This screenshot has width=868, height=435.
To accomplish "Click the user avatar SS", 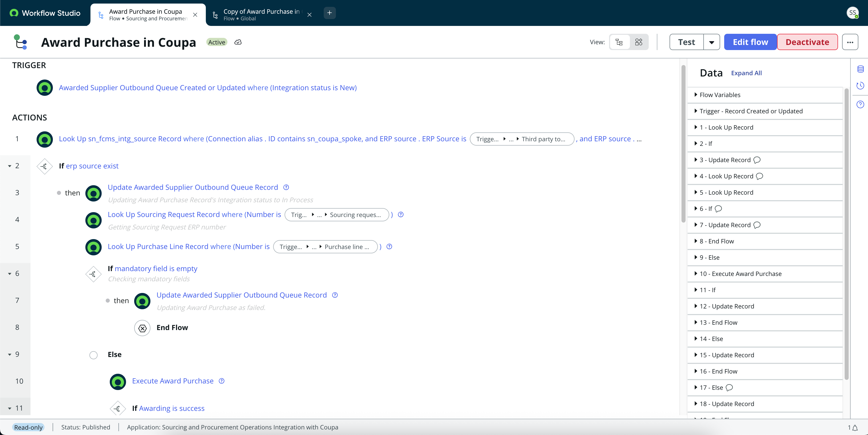I will tap(852, 13).
